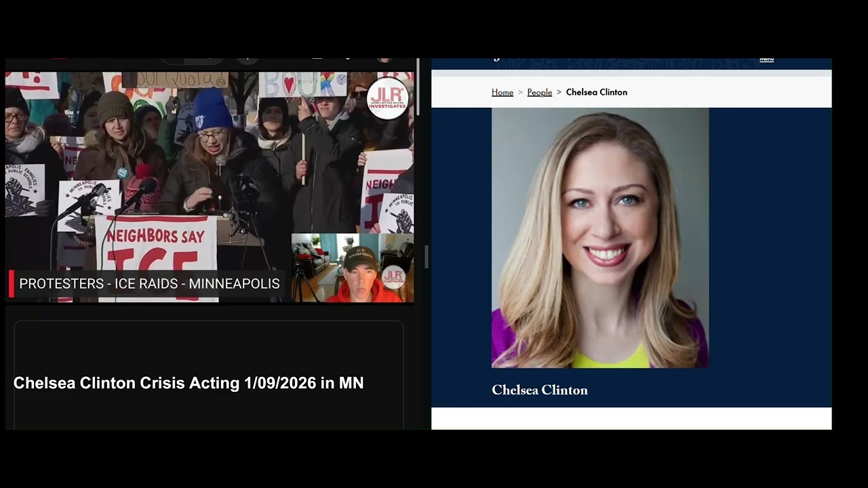
Task: Click the Chelsea Clinton name under the portrait
Action: [x=540, y=390]
